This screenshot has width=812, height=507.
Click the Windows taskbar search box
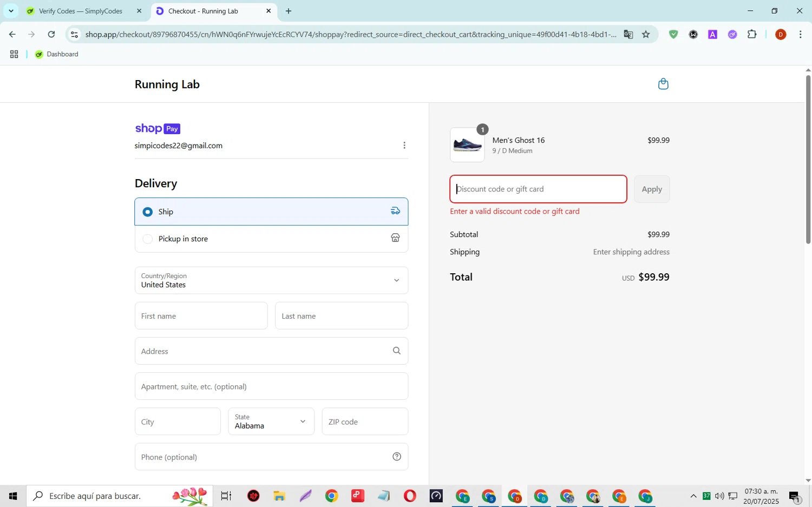tap(119, 496)
